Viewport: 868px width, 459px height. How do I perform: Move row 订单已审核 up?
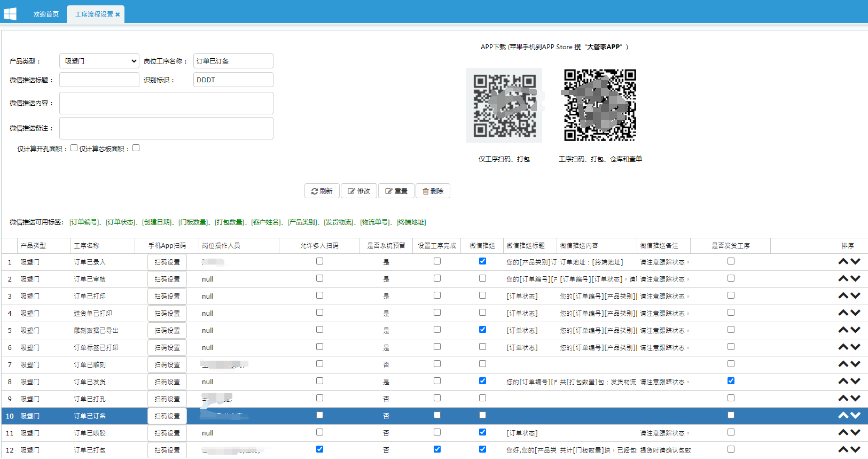tap(843, 279)
